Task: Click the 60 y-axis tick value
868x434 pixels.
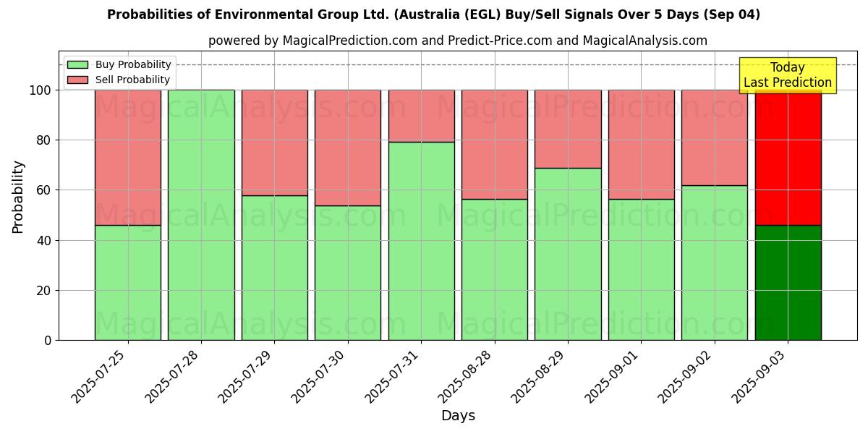Action: coord(44,190)
